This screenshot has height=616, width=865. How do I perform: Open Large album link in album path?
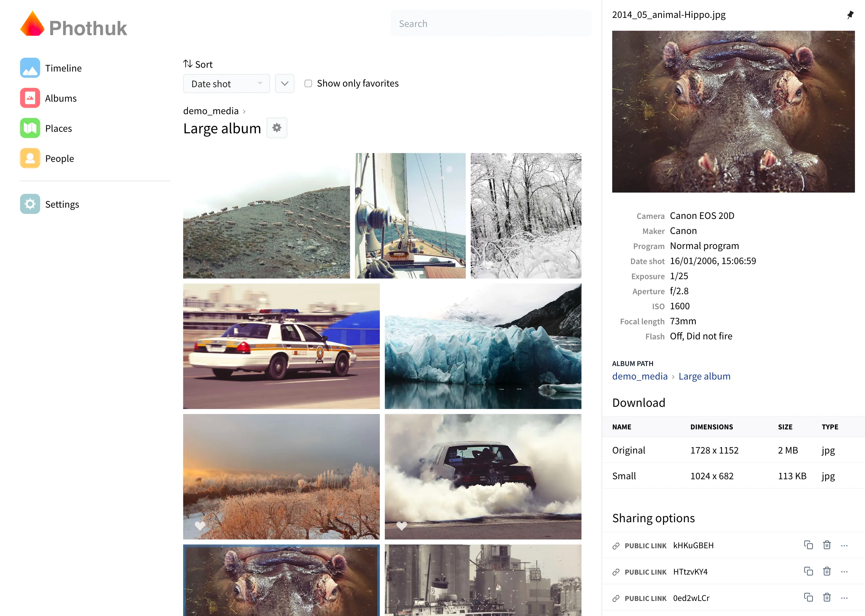point(704,376)
